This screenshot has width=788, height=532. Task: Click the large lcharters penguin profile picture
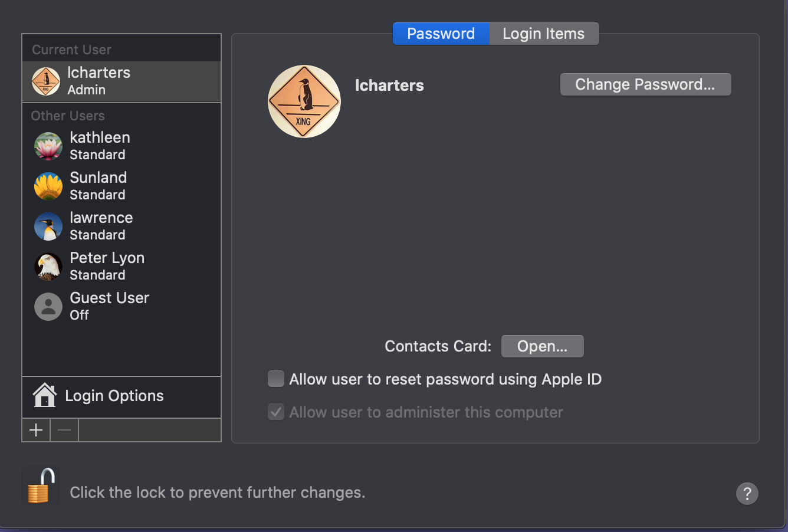point(304,101)
